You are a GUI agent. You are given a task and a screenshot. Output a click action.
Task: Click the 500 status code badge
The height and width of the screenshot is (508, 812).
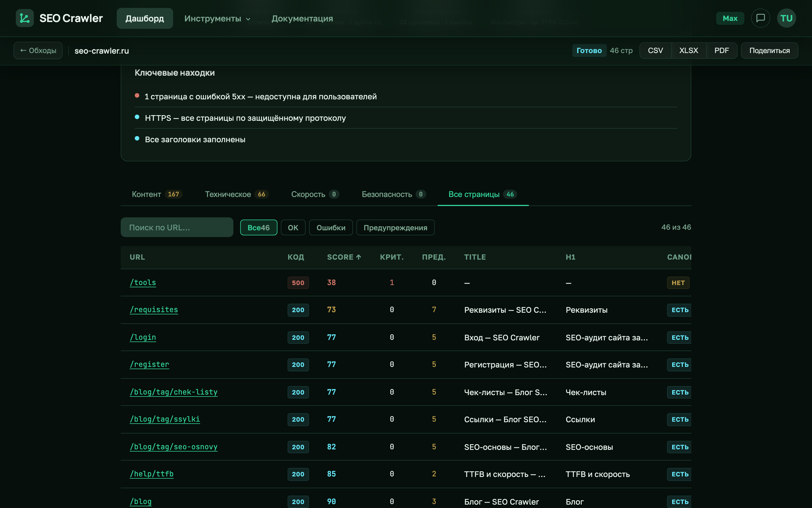point(298,283)
